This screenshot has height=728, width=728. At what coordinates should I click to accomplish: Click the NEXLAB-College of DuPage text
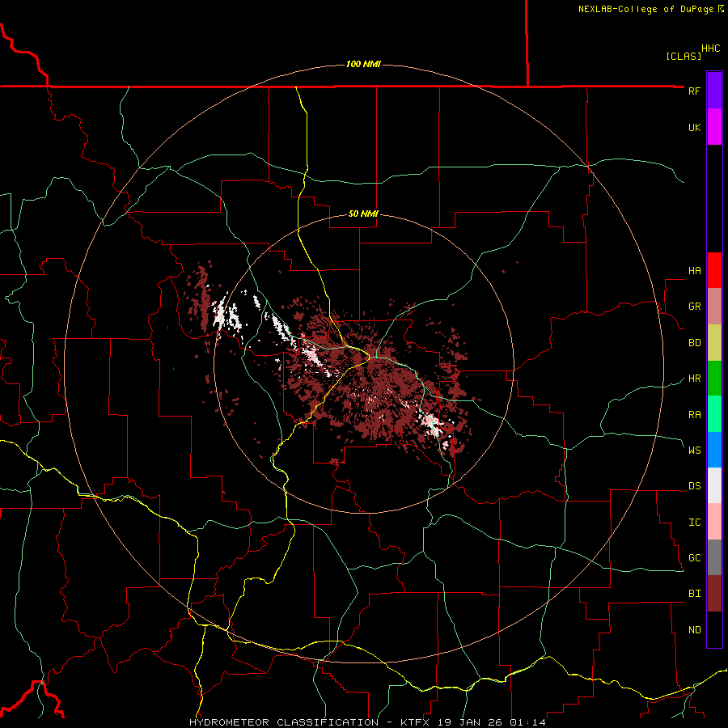pyautogui.click(x=645, y=9)
